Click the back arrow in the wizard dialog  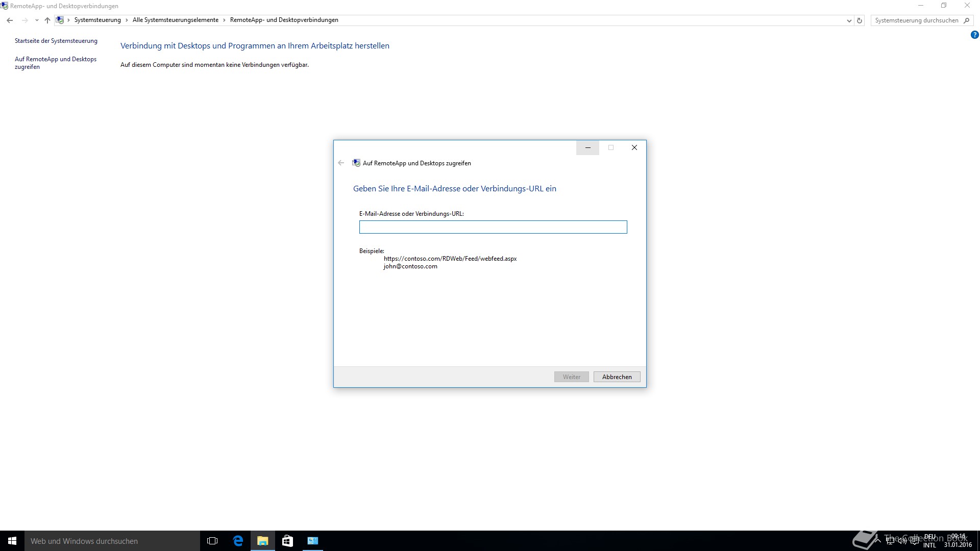(341, 163)
